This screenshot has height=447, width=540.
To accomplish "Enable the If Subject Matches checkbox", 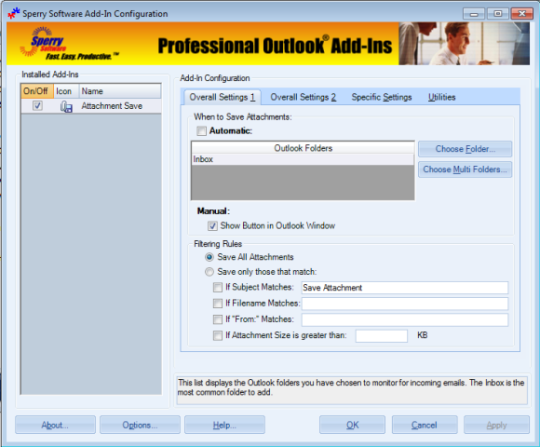I will click(x=218, y=287).
